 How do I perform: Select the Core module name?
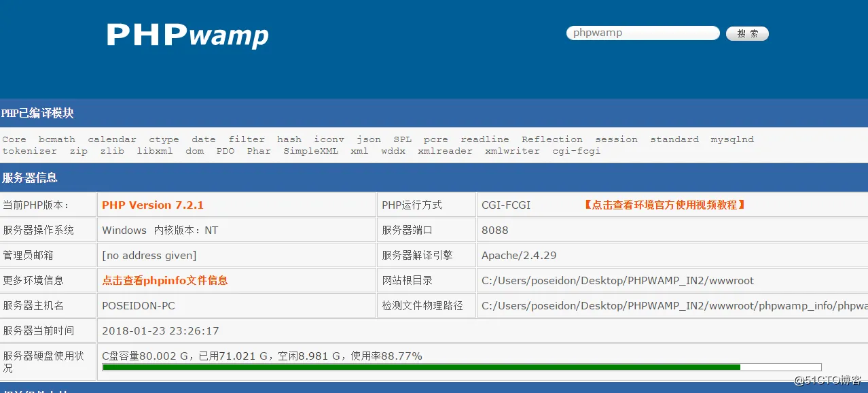[14, 139]
